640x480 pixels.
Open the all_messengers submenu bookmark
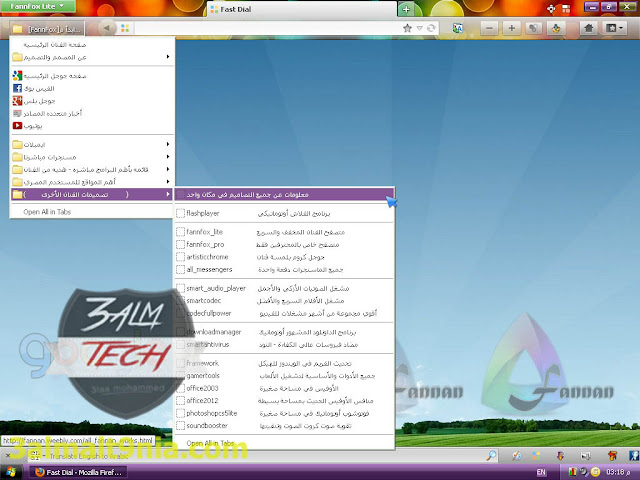284,269
